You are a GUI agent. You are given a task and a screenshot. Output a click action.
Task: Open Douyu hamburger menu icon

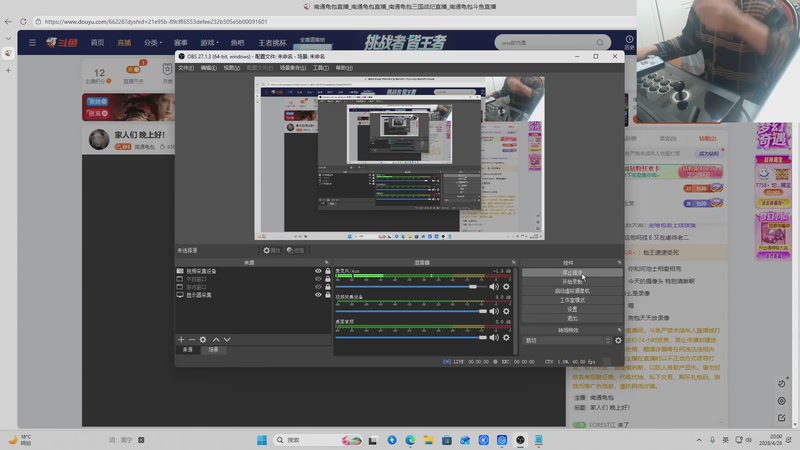pos(32,42)
